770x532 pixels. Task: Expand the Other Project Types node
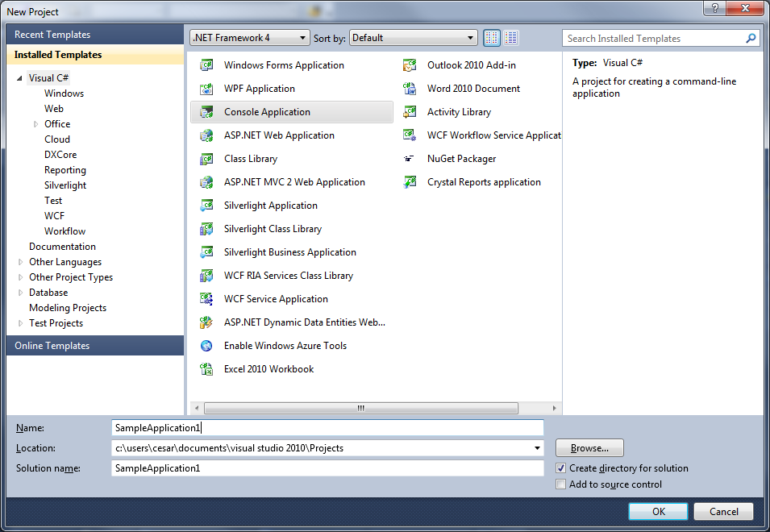click(20, 277)
